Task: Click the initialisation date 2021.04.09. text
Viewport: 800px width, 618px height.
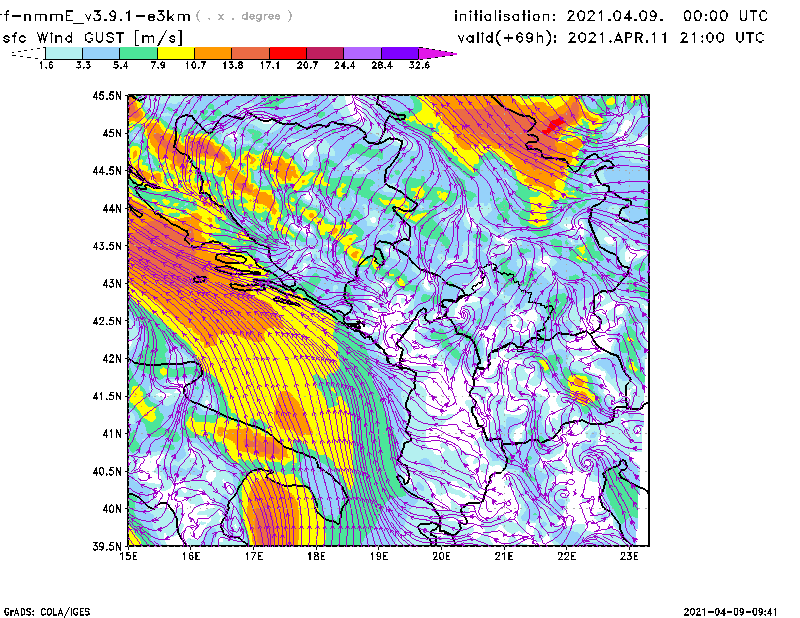Action: tap(615, 16)
